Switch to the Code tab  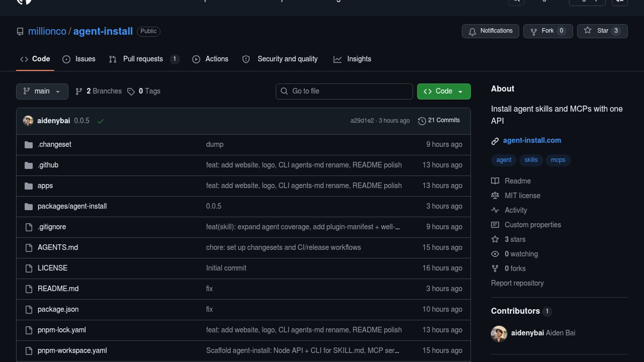pos(35,59)
